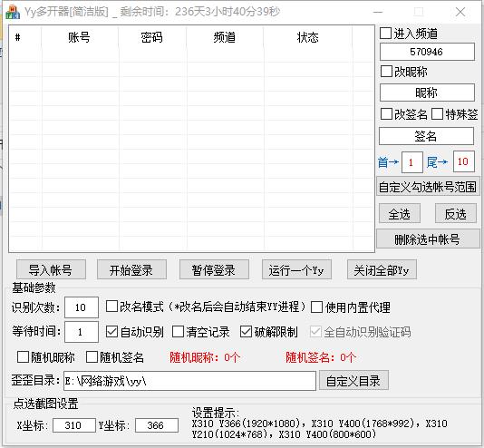
Task: Click the 歪歪目录 path field
Action: pos(189,381)
